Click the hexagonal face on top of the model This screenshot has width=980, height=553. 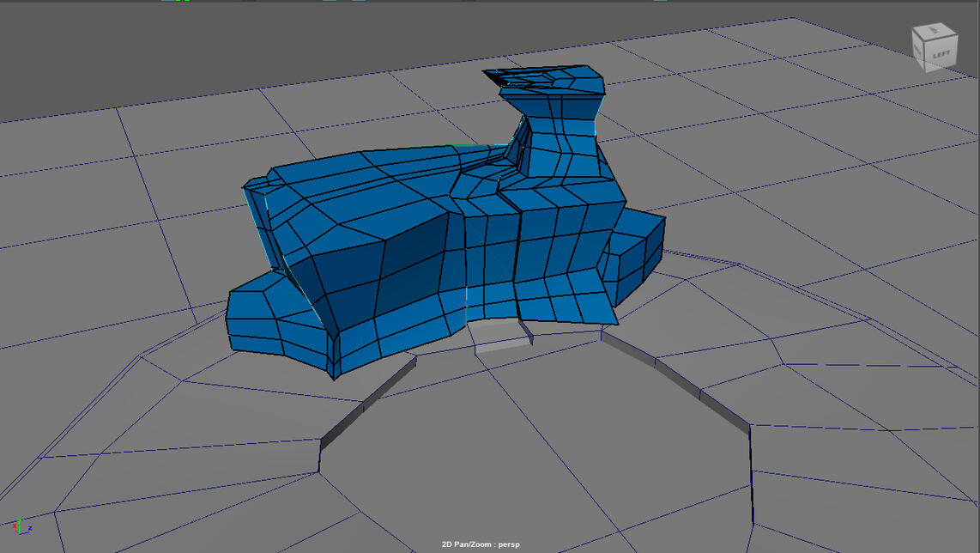(x=479, y=183)
